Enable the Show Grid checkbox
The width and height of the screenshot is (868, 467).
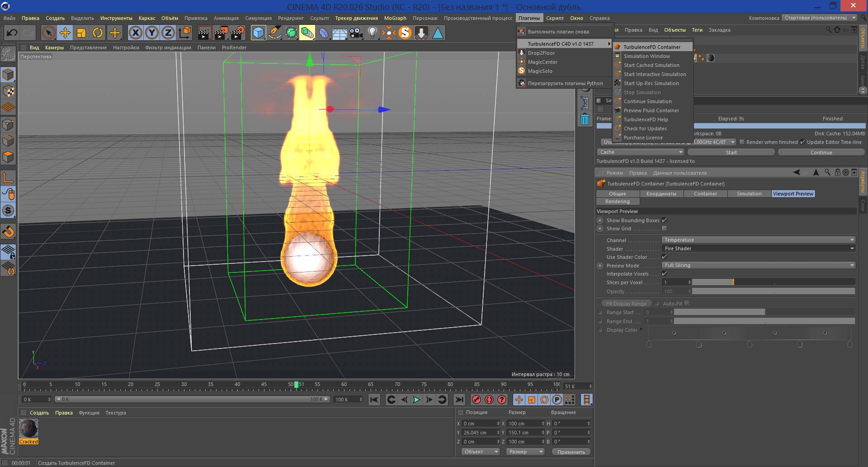point(664,229)
